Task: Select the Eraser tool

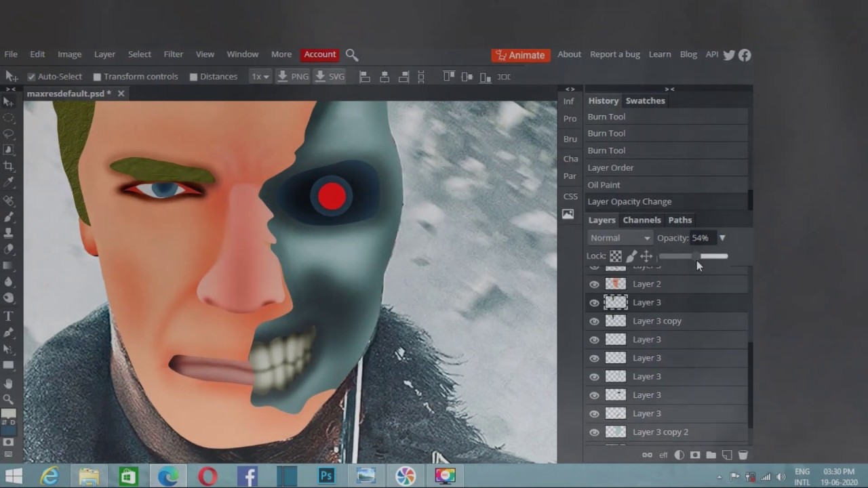Action: click(9, 249)
